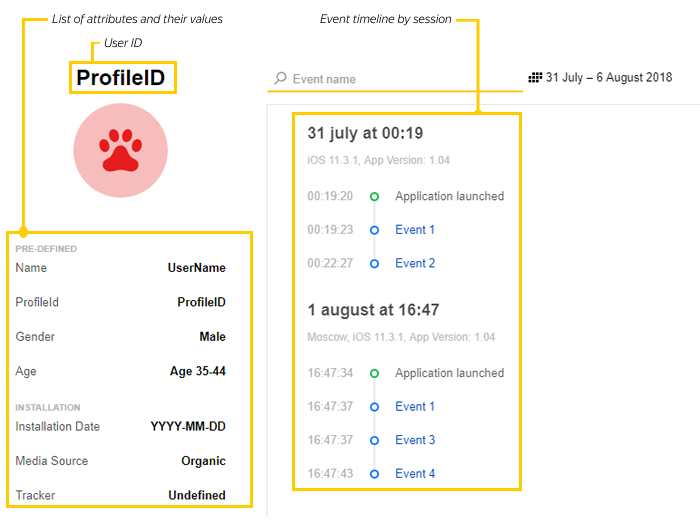Click Moscow, iOS 11.3.1 session info
The image size is (700, 526).
click(401, 337)
